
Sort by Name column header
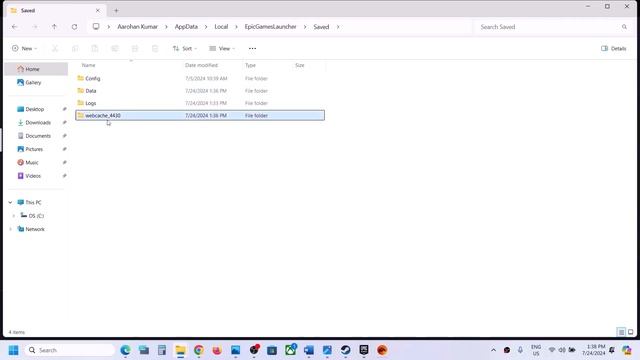(89, 65)
